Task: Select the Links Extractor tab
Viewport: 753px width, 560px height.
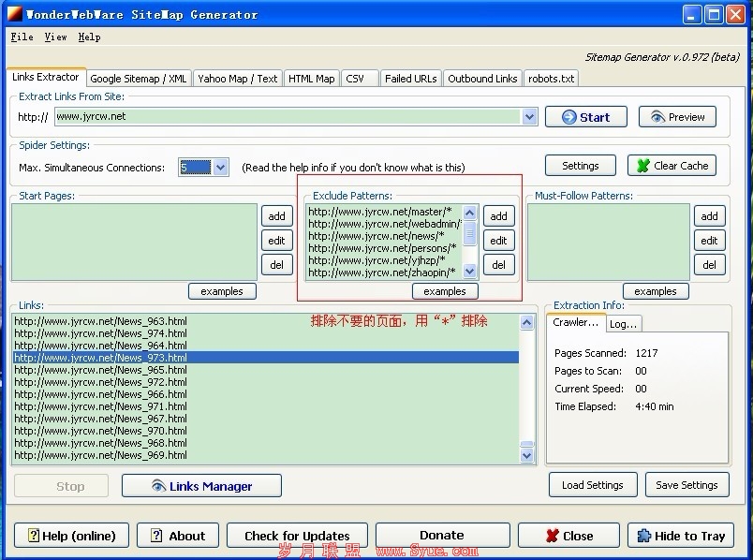Action: [46, 77]
